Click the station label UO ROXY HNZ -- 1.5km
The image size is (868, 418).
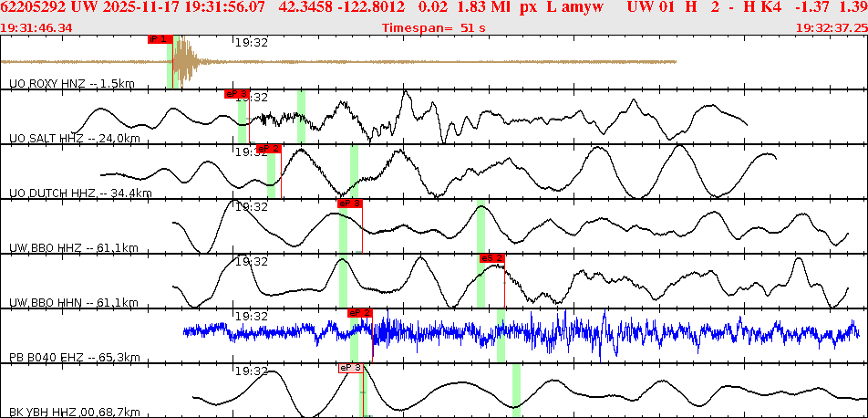(x=72, y=84)
